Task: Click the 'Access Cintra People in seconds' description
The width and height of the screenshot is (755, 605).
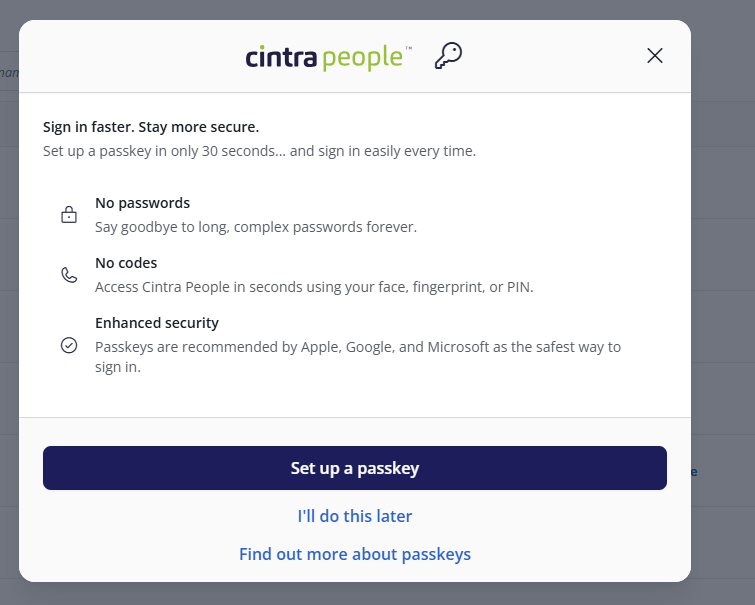Action: click(314, 287)
